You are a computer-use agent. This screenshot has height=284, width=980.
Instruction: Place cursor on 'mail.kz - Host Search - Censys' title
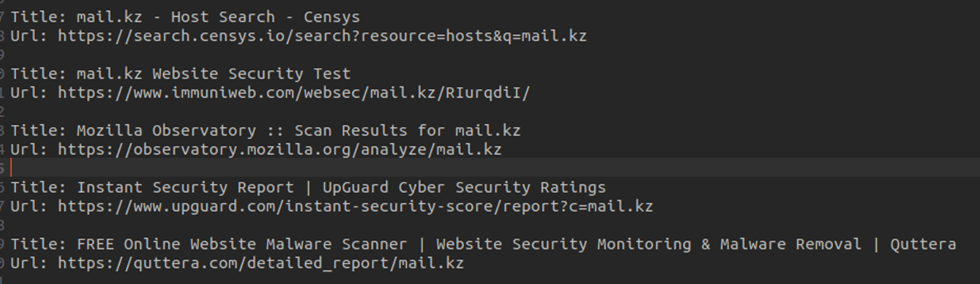pyautogui.click(x=219, y=16)
